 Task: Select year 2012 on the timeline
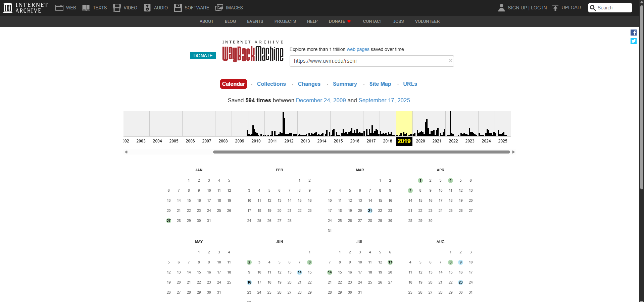[x=289, y=141]
